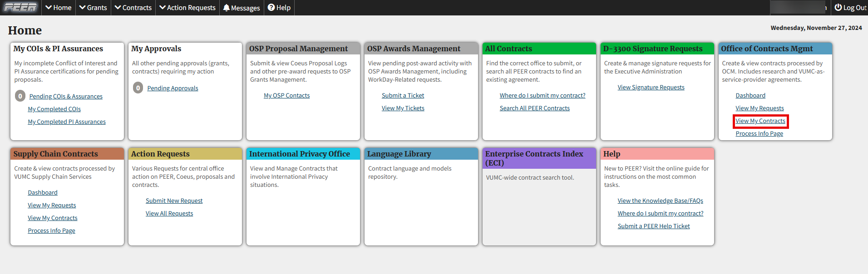This screenshot has height=274, width=868.
Task: Expand the Home dropdown menu
Action: pos(59,8)
